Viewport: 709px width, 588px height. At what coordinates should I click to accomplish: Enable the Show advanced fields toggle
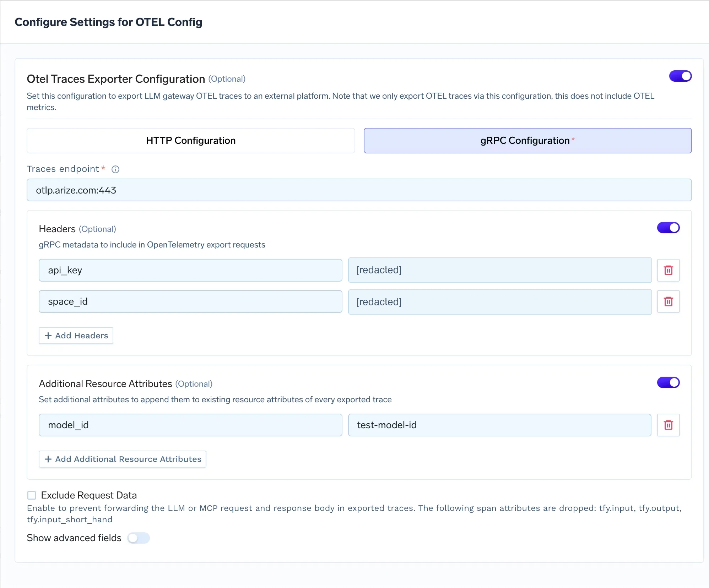[139, 538]
